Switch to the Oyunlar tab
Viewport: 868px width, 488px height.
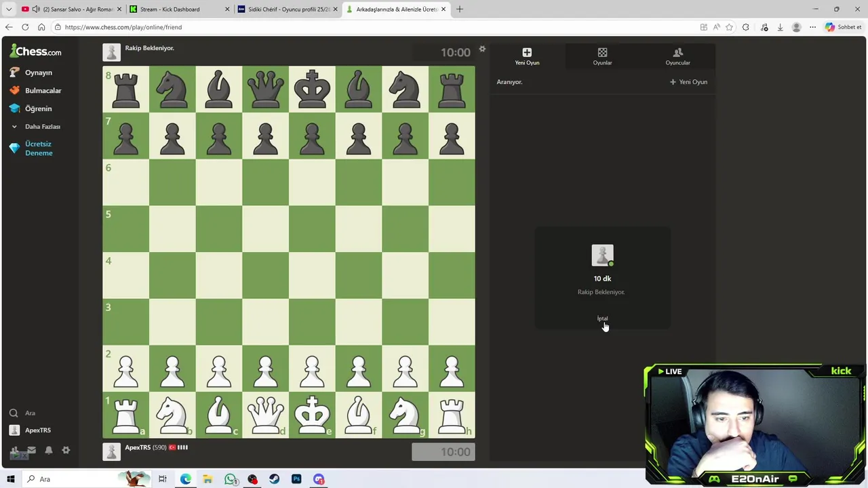click(x=602, y=56)
